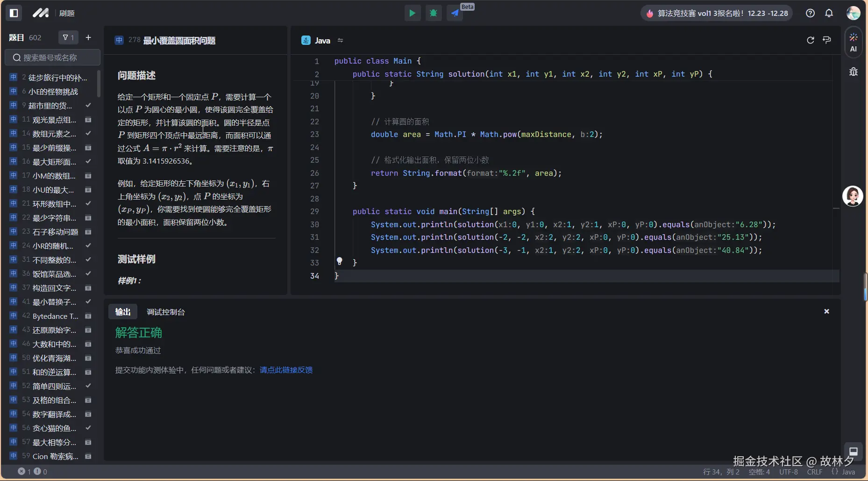
Task: Open the 请点此链接反馈 feedback link
Action: (x=286, y=370)
